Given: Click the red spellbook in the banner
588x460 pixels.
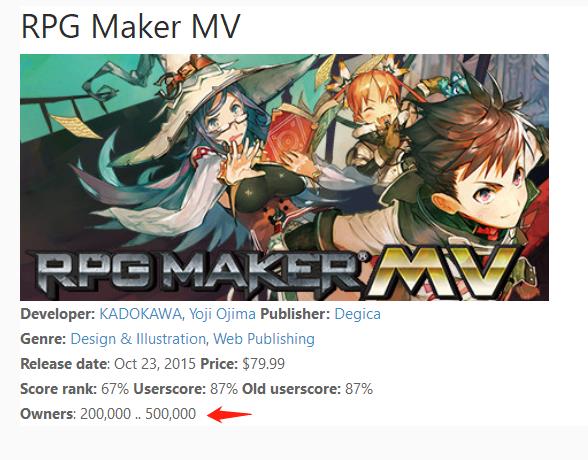Looking at the screenshot, I should click(x=292, y=133).
